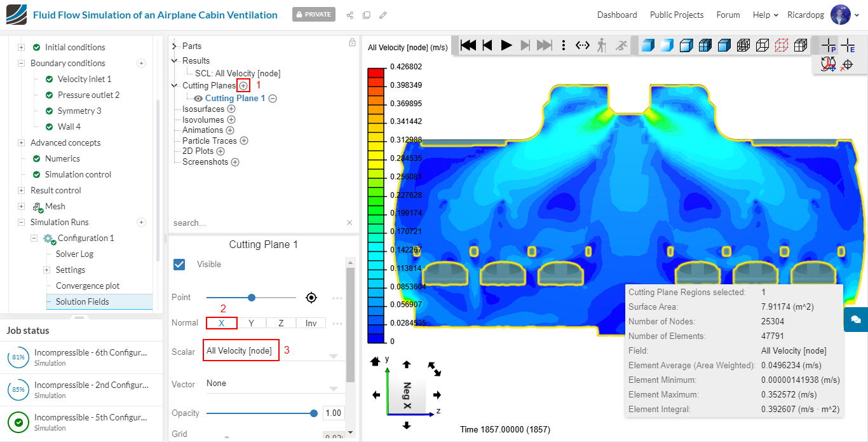Image resolution: width=868 pixels, height=442 pixels.
Task: Toggle Cutting Plane 1 eye visibility
Action: (198, 99)
